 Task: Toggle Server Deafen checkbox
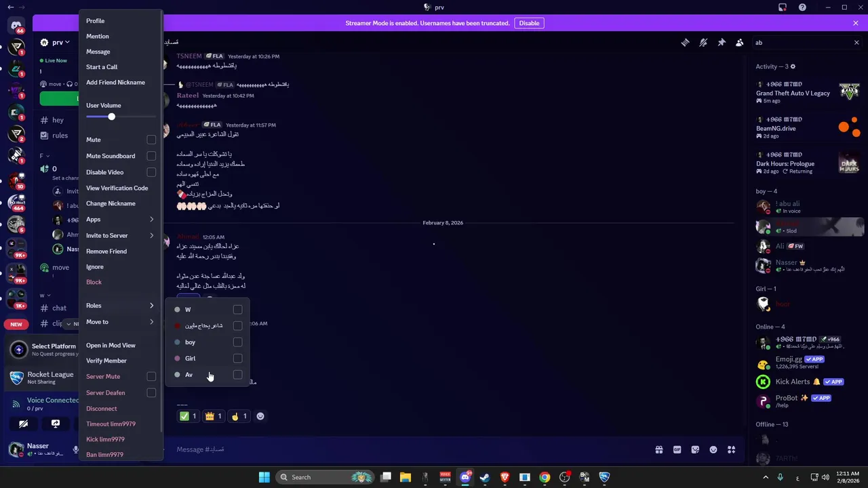tap(151, 392)
